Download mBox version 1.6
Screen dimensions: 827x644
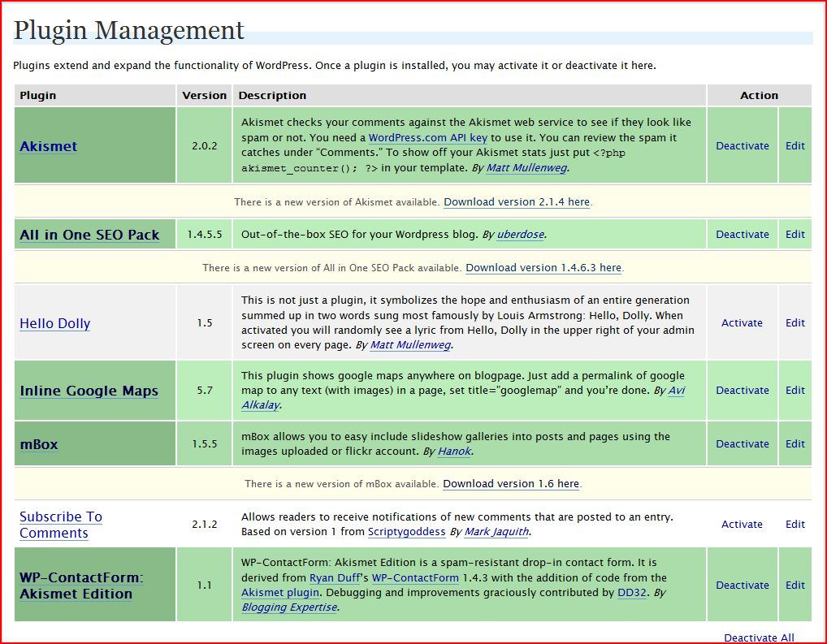(510, 484)
